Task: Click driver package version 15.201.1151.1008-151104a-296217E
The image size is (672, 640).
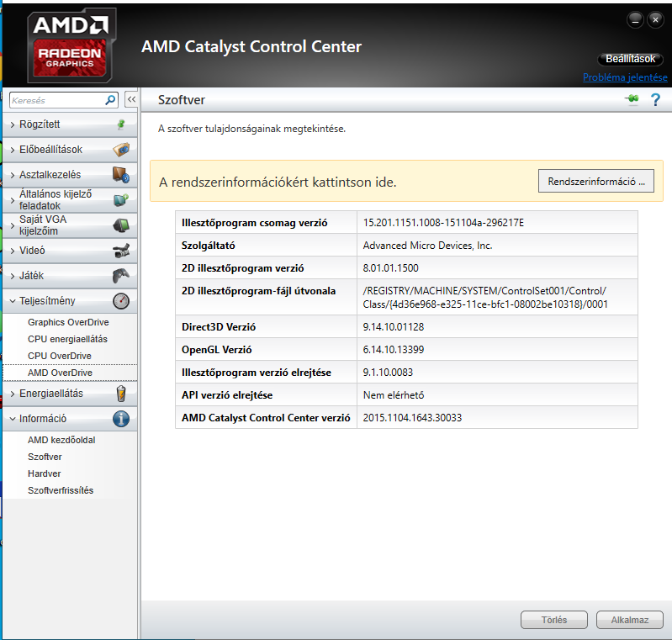Action: [x=443, y=223]
